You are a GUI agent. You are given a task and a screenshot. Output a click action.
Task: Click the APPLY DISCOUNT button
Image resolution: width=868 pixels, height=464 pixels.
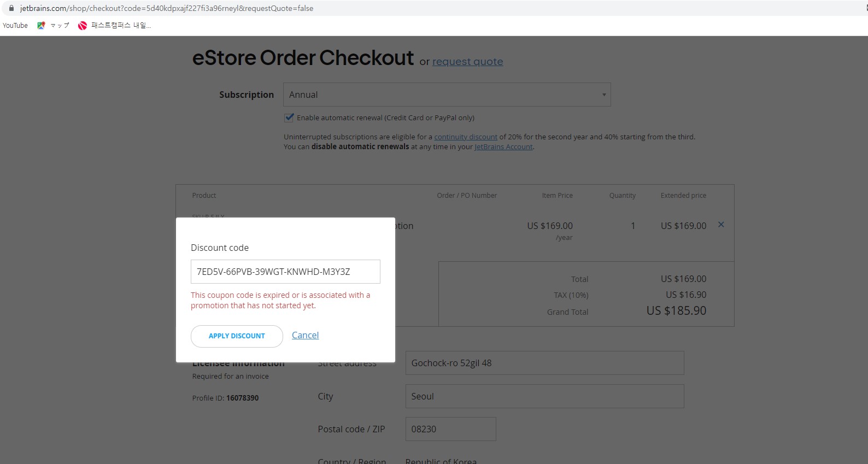(237, 336)
